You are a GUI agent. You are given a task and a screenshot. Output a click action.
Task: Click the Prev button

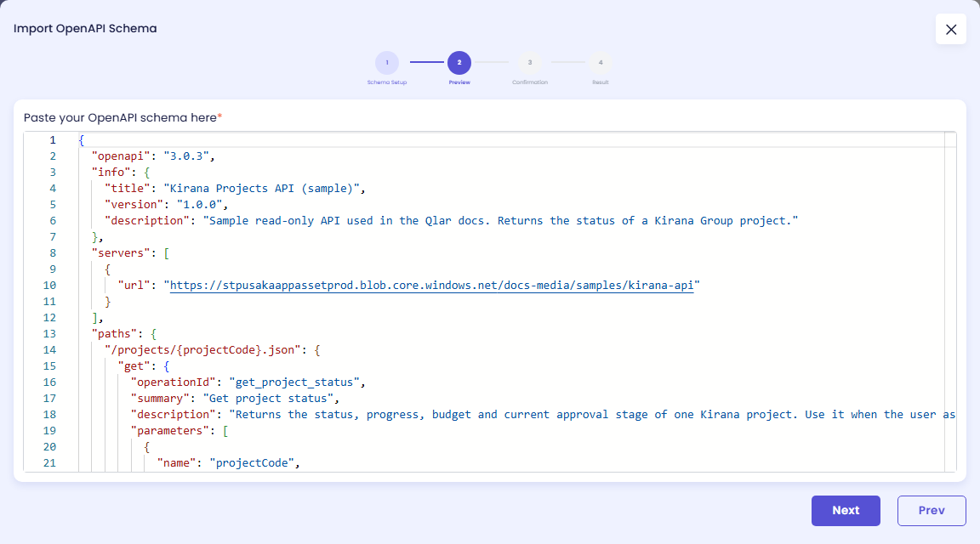[932, 510]
